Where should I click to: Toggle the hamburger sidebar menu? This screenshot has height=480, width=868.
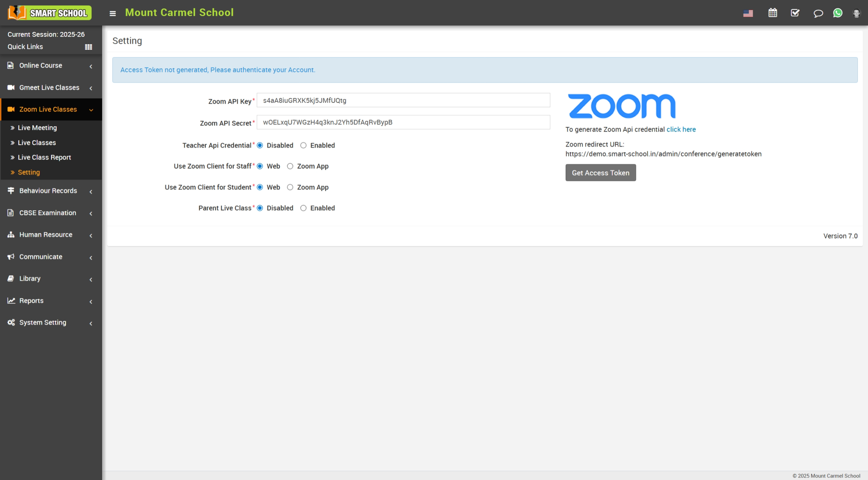click(x=113, y=13)
